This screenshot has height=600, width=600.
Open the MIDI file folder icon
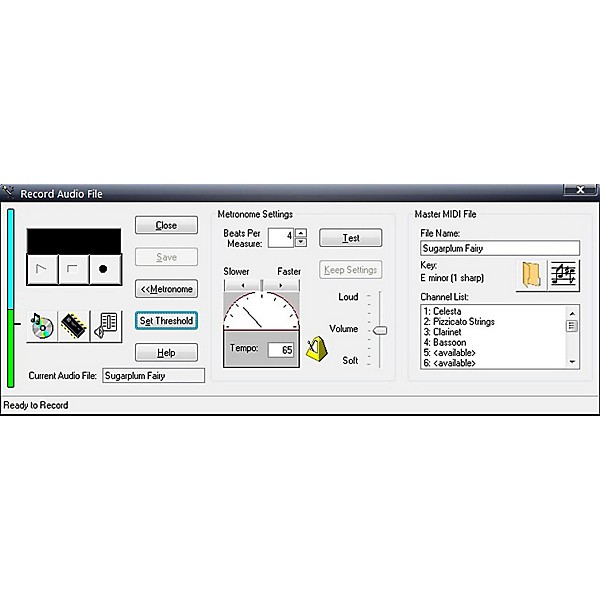click(x=531, y=275)
